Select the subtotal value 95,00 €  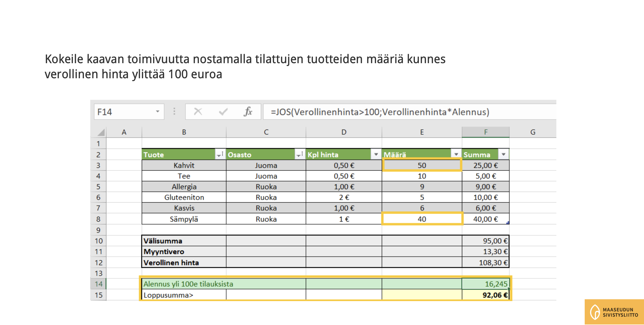pyautogui.click(x=486, y=241)
